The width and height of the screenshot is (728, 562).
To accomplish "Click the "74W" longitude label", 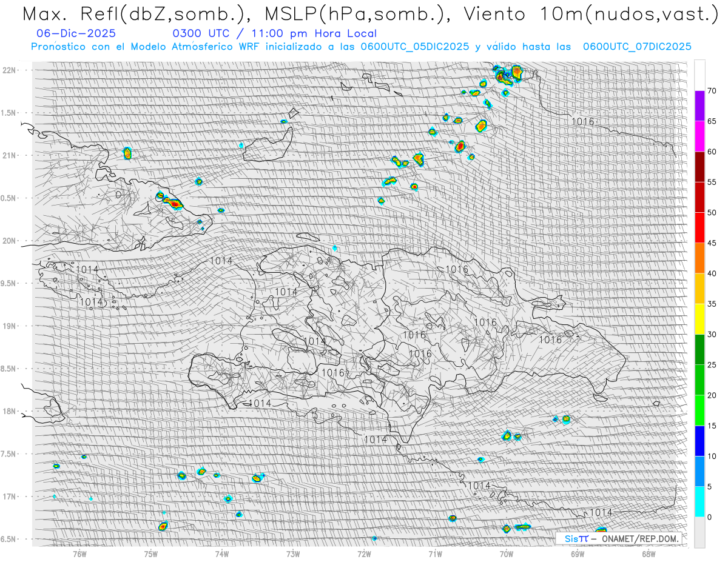I will tap(222, 553).
